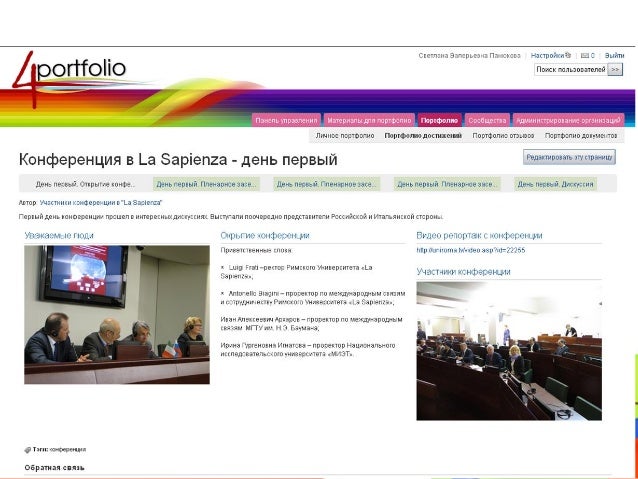
Task: Open the Материалы для портфолио tab
Action: click(369, 120)
